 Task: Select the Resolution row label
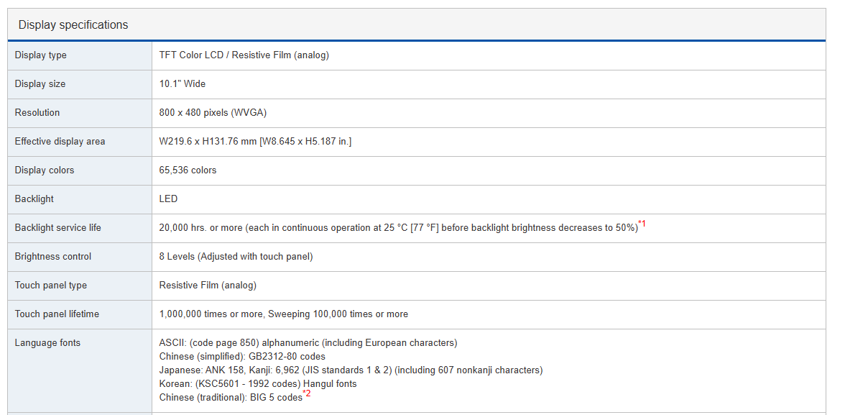coord(37,113)
